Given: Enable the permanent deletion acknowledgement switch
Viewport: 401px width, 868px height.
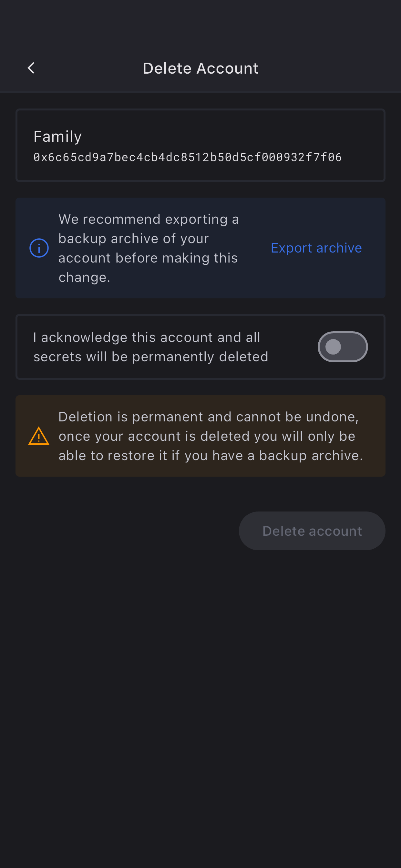Looking at the screenshot, I should (342, 347).
